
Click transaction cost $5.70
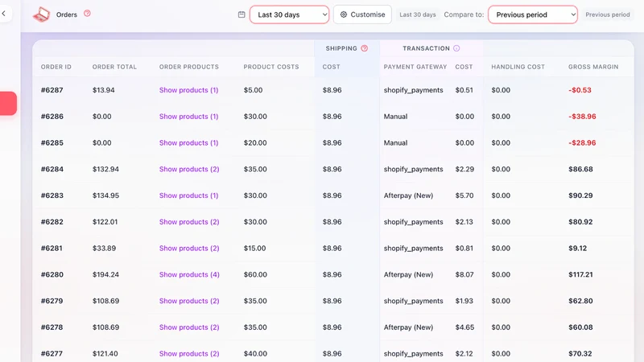point(464,195)
